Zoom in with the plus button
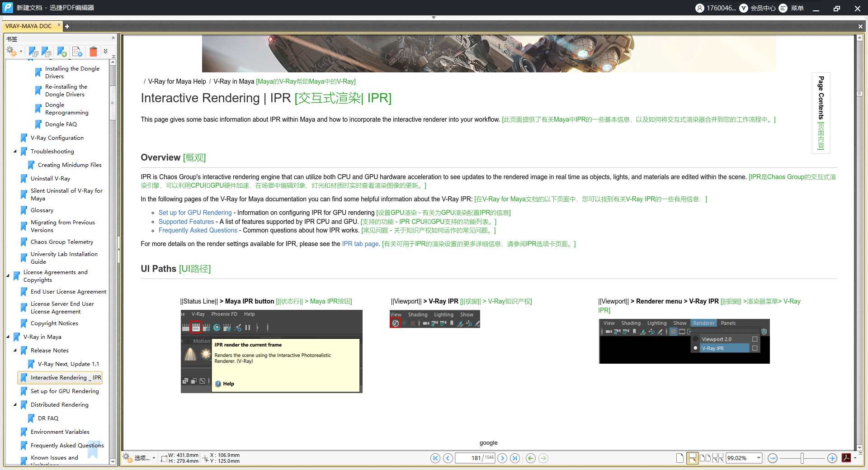868x470 pixels. 832,458
